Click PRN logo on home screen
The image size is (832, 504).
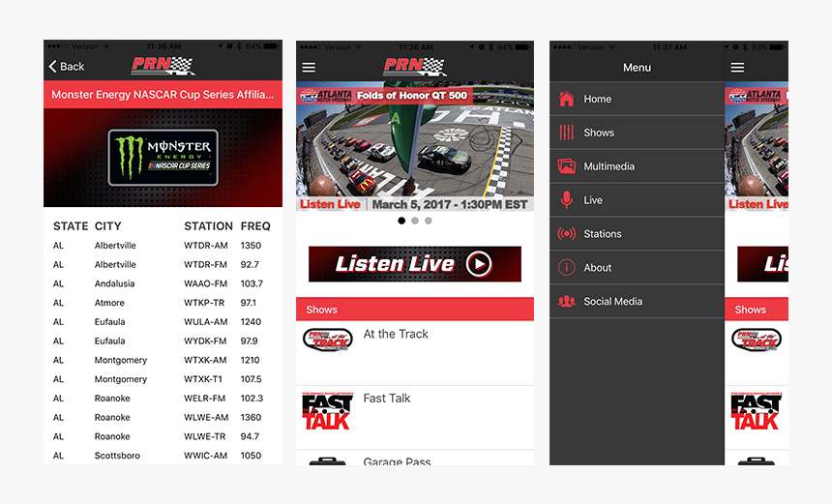point(415,67)
